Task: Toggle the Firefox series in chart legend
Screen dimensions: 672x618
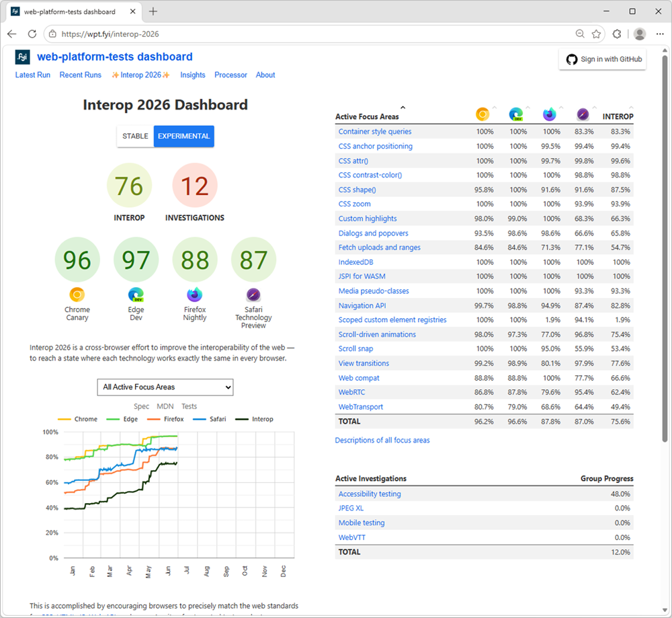Action: (165, 419)
